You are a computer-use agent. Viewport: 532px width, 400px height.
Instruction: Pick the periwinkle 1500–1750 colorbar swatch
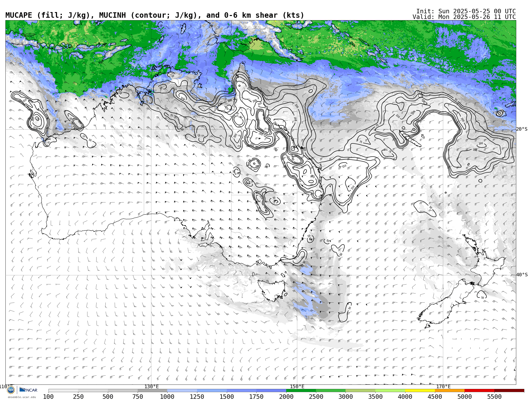(242, 390)
